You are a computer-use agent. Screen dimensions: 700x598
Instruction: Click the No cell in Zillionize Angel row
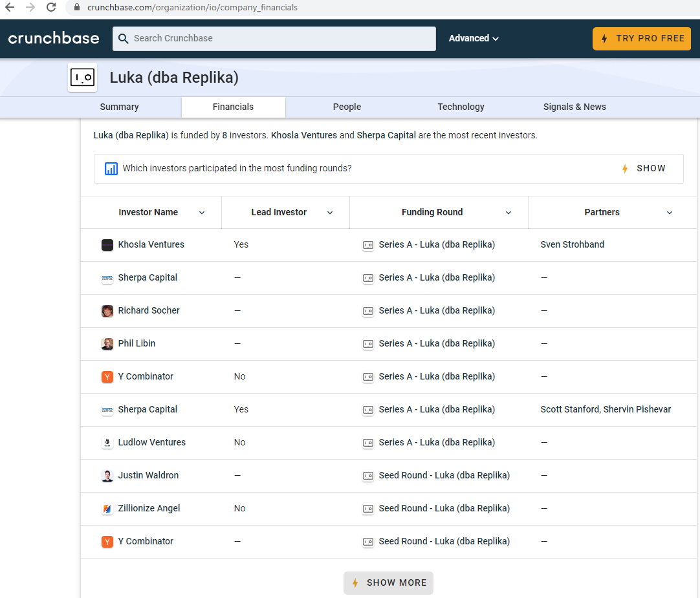click(240, 508)
